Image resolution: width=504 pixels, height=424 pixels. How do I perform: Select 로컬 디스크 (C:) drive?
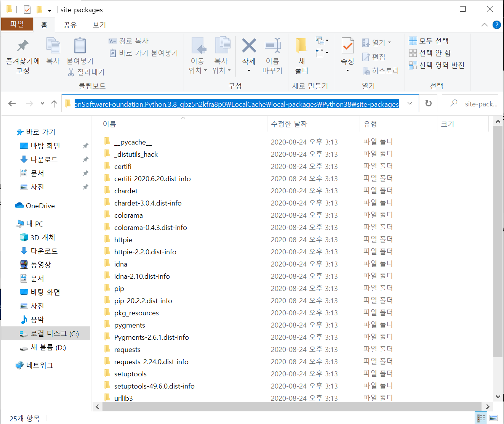(x=46, y=333)
